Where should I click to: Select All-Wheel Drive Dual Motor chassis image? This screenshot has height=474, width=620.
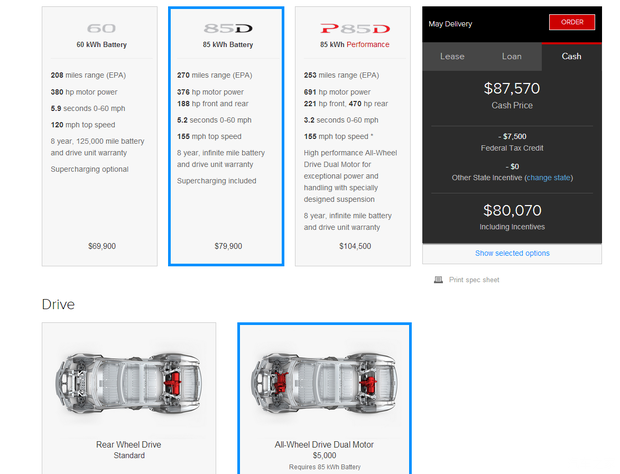click(x=322, y=383)
